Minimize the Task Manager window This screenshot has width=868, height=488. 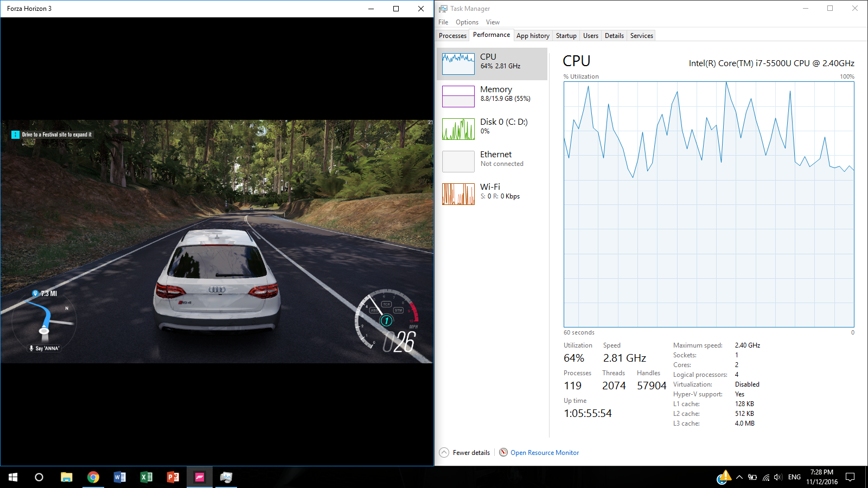(x=806, y=9)
